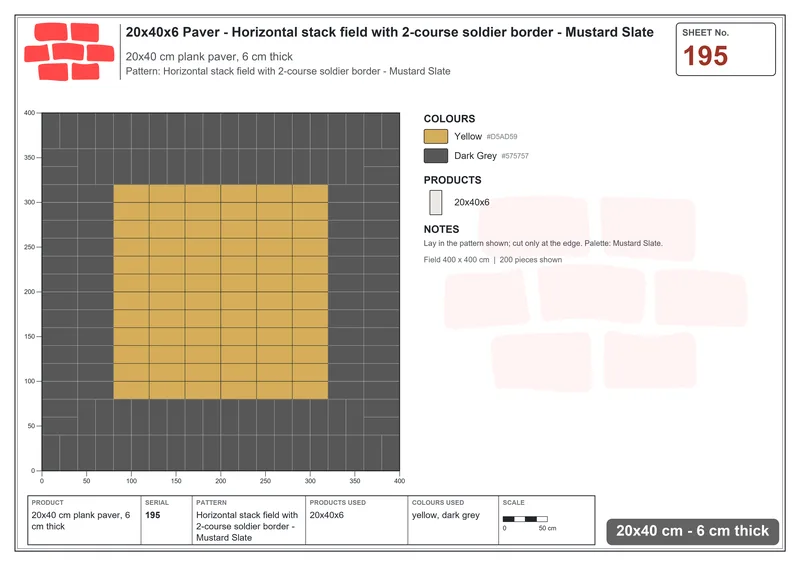This screenshot has height=566, width=800.
Task: Click the 'Pattern: Horizontal stack field' line in header
Action: coord(288,71)
